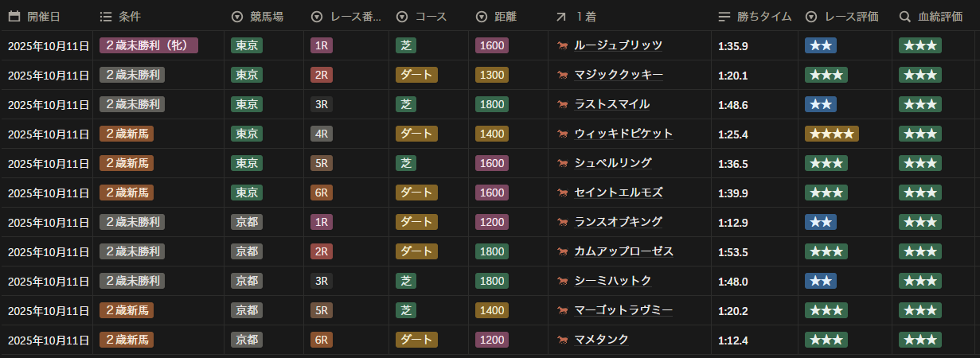Click the arrow icon next to 1着 header
The height and width of the screenshot is (358, 980).
pos(561,17)
